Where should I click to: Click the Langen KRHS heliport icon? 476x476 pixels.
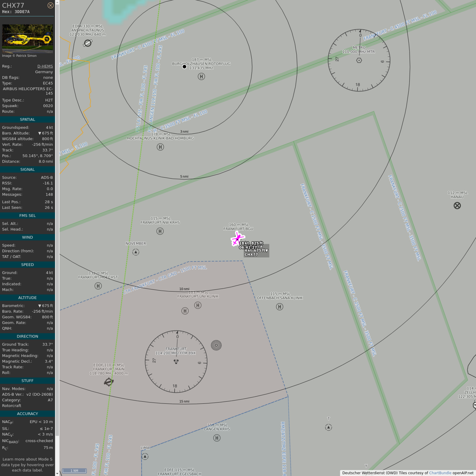(217, 438)
